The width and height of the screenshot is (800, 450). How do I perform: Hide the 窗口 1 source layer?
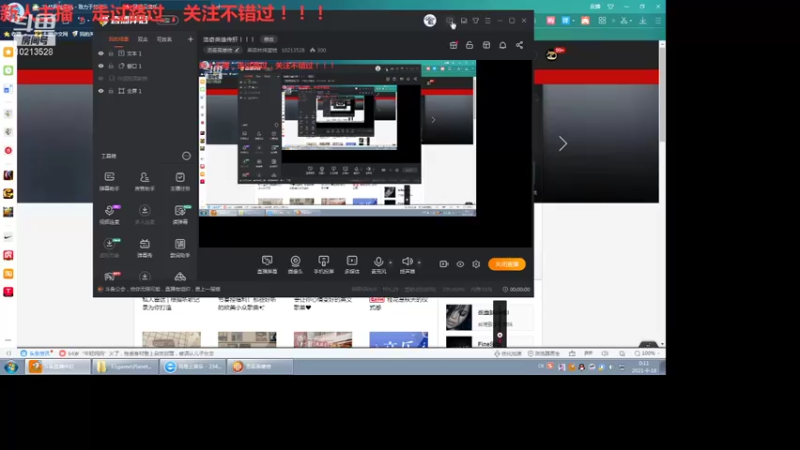101,66
